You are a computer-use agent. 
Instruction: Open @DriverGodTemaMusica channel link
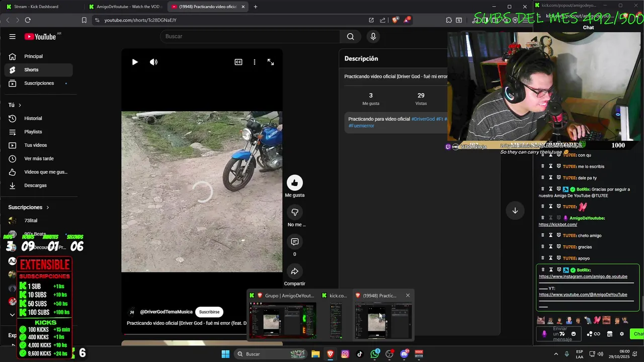(166, 312)
